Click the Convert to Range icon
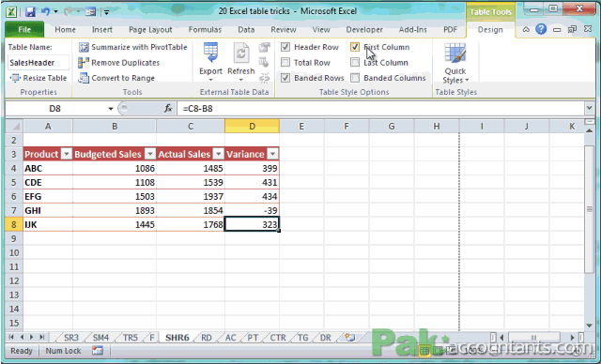 click(84, 78)
